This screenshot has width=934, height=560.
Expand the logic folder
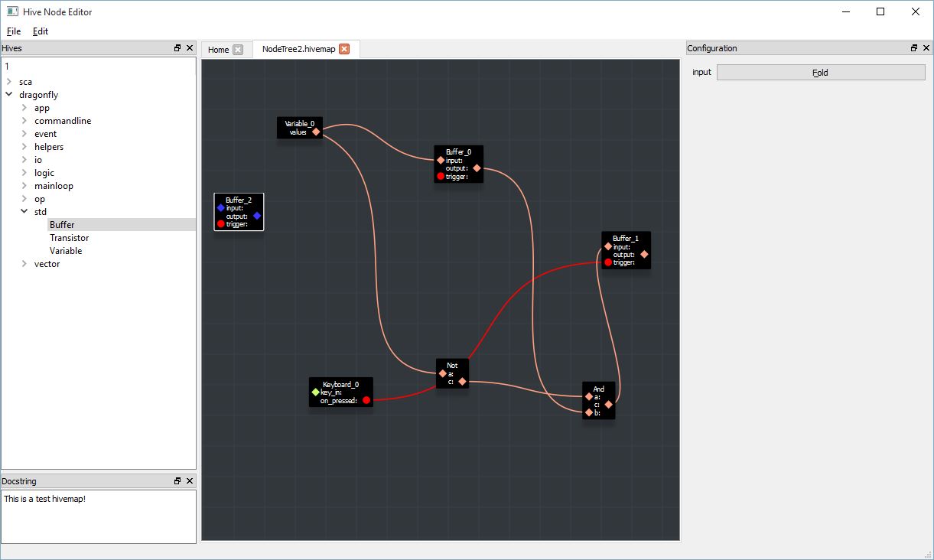[x=24, y=173]
